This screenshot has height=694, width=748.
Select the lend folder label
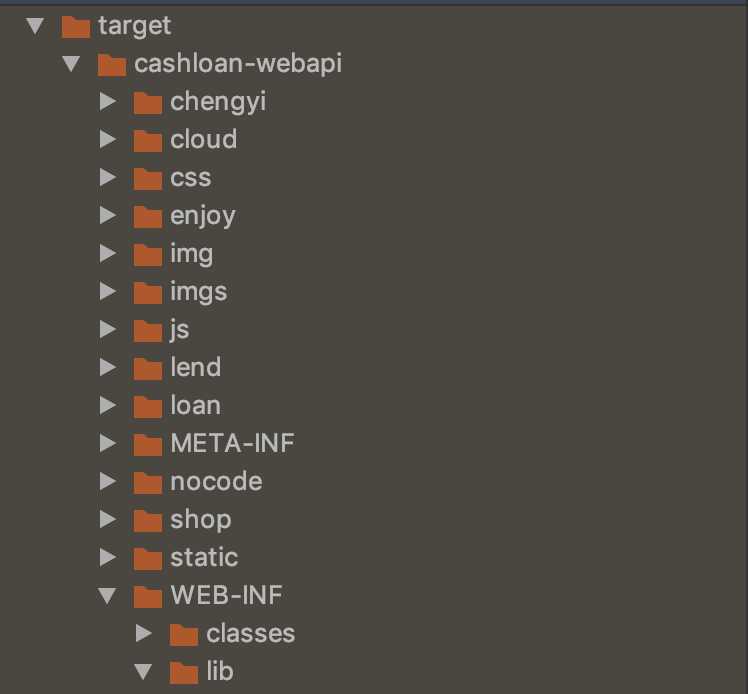196,367
